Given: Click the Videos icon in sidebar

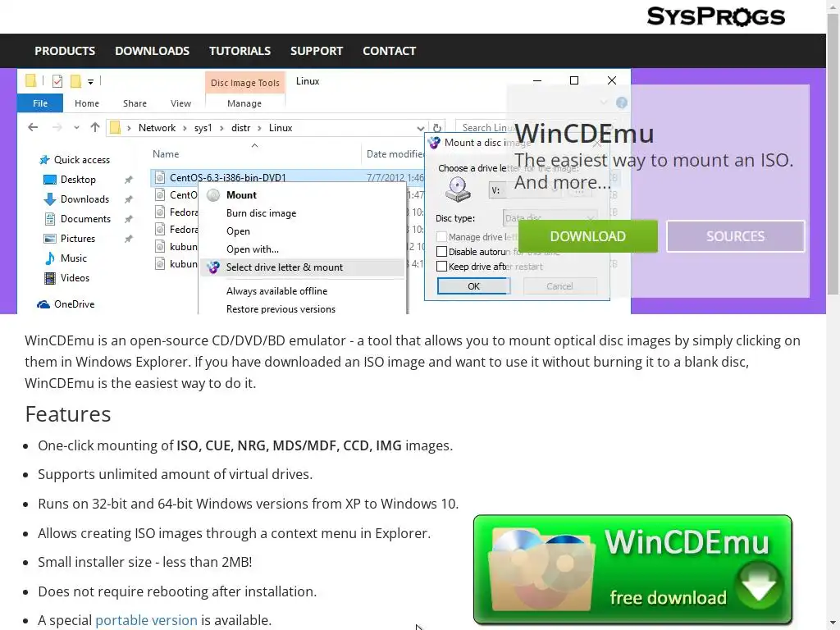Looking at the screenshot, I should (x=50, y=278).
